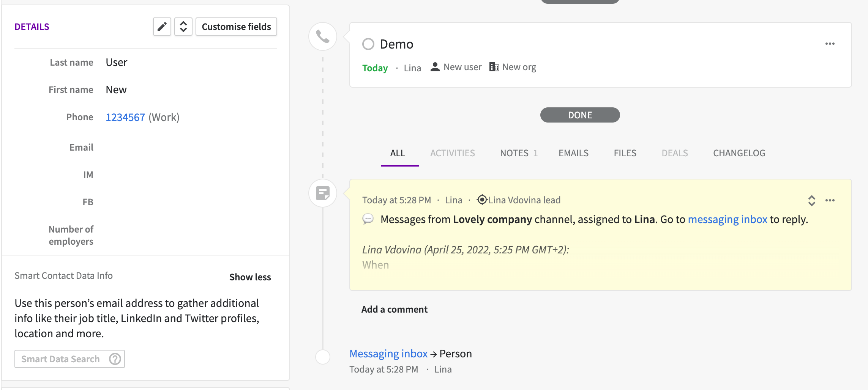Click the New user person icon
The height and width of the screenshot is (390, 868).
coord(434,66)
